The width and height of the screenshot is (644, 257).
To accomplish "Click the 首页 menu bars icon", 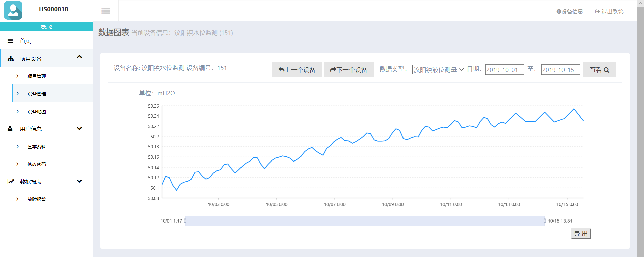I will coord(10,41).
